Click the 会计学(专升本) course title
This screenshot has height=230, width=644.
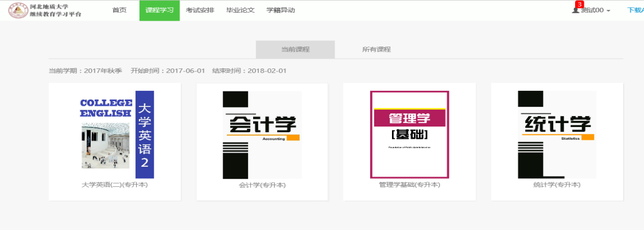click(x=262, y=185)
